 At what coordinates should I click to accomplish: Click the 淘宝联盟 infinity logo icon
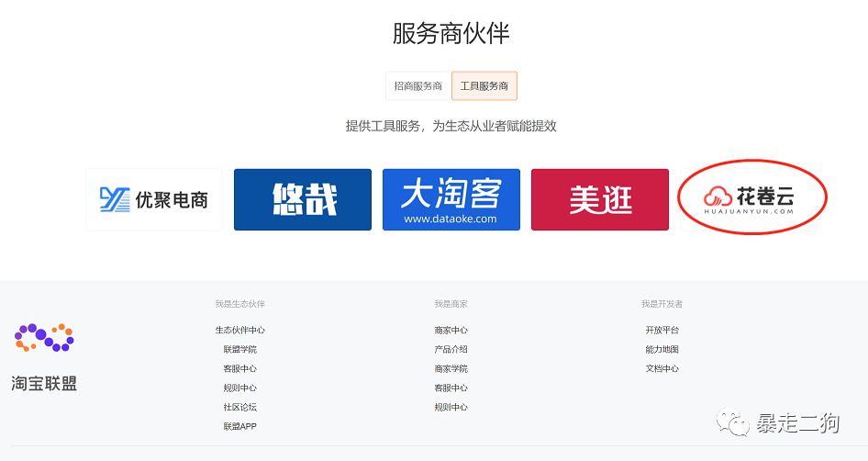click(44, 337)
